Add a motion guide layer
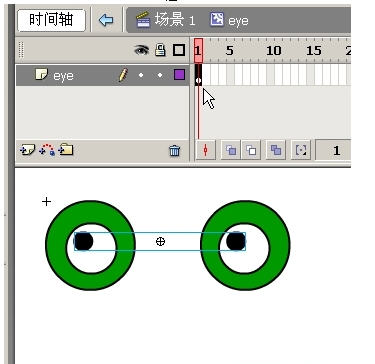 click(47, 150)
